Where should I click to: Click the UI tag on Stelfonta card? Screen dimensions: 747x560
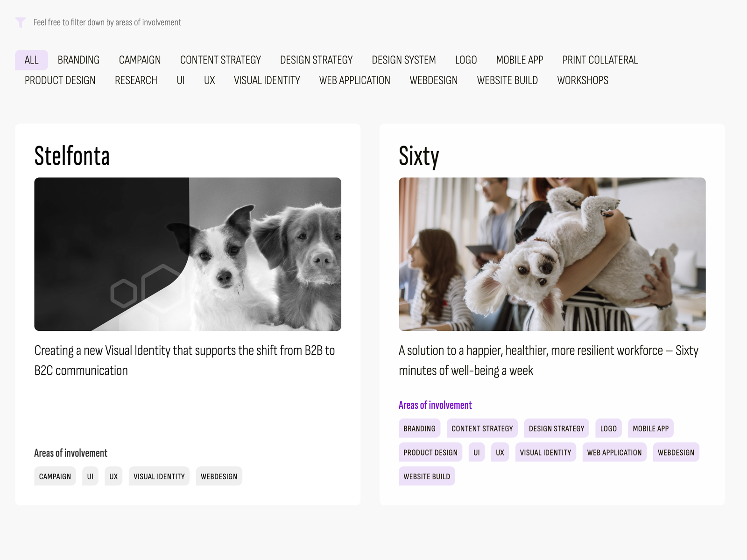90,476
